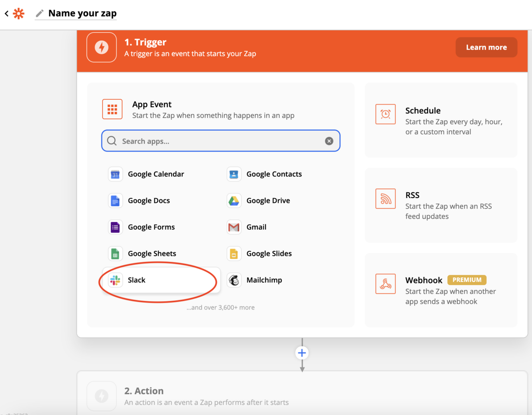Choose Mailchimp app label
This screenshot has width=532, height=415.
[x=264, y=280]
